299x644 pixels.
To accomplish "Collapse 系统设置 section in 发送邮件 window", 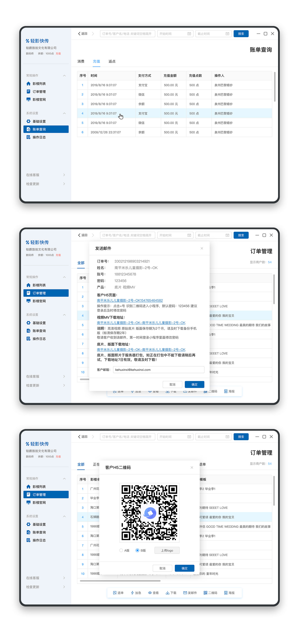I will point(64,315).
